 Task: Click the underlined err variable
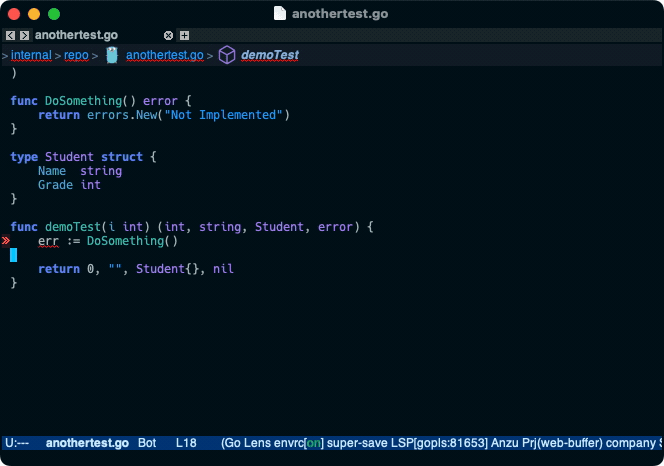48,241
